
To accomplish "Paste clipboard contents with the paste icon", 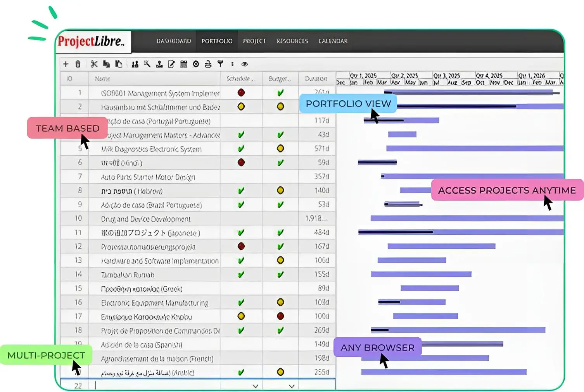I will point(119,64).
